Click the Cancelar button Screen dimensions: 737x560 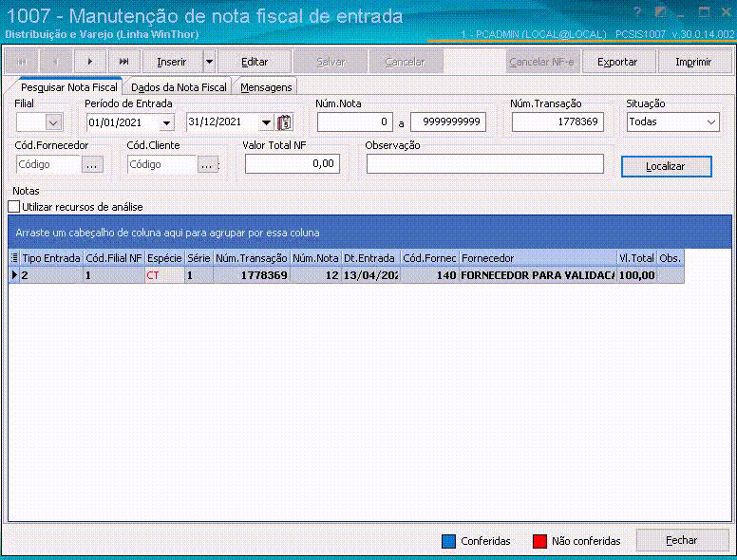pos(406,62)
